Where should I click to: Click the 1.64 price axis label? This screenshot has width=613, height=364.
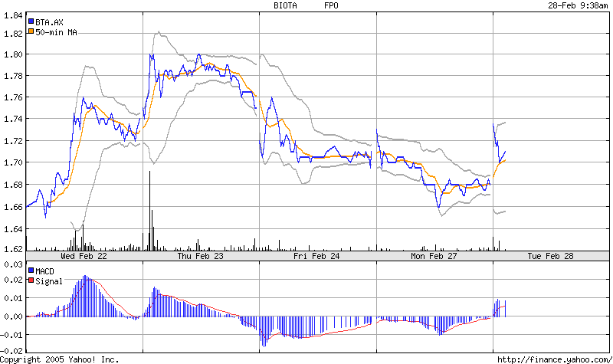coord(13,228)
